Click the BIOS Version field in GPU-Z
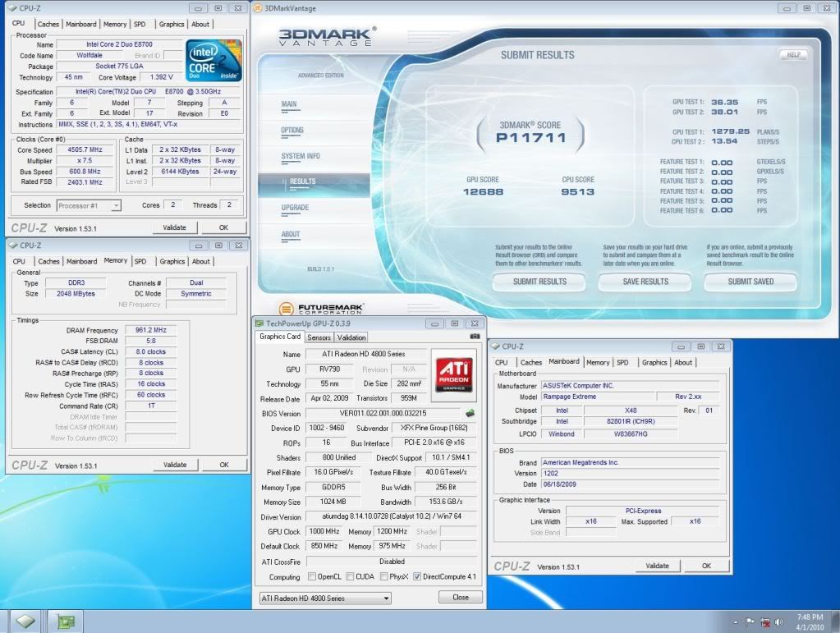The image size is (840, 633). 383,414
